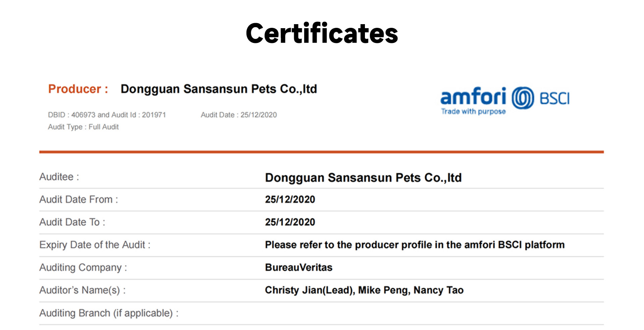
Task: Click the Audit Date From value
Action: pos(290,199)
